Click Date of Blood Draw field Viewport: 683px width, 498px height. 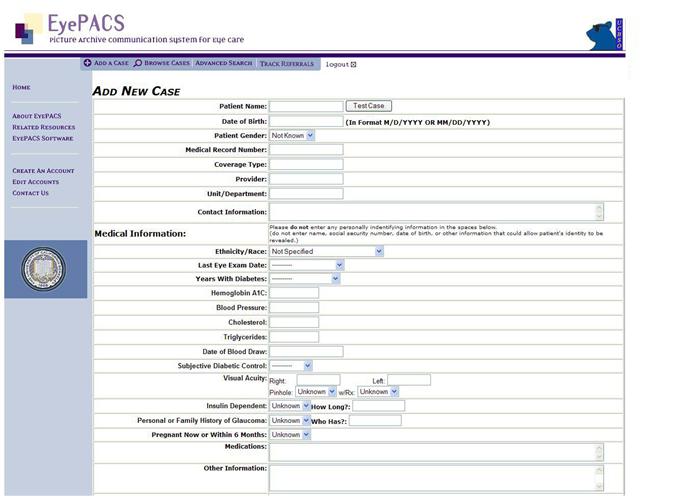306,352
